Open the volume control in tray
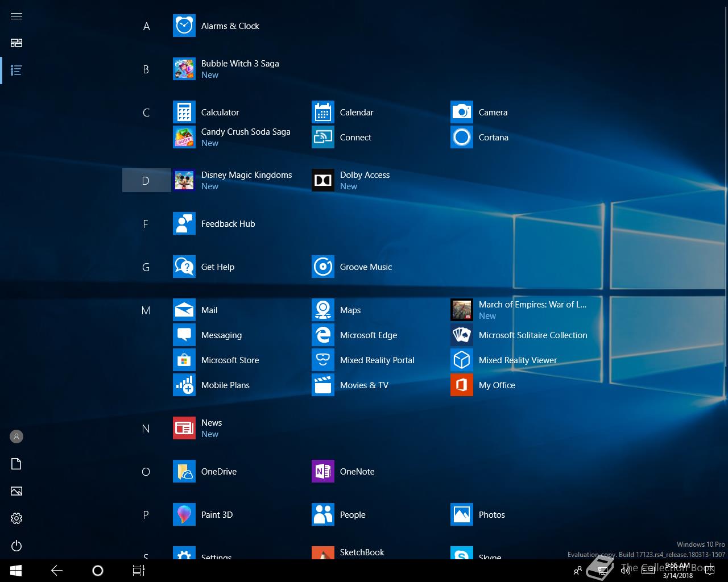The width and height of the screenshot is (728, 582). click(x=626, y=571)
